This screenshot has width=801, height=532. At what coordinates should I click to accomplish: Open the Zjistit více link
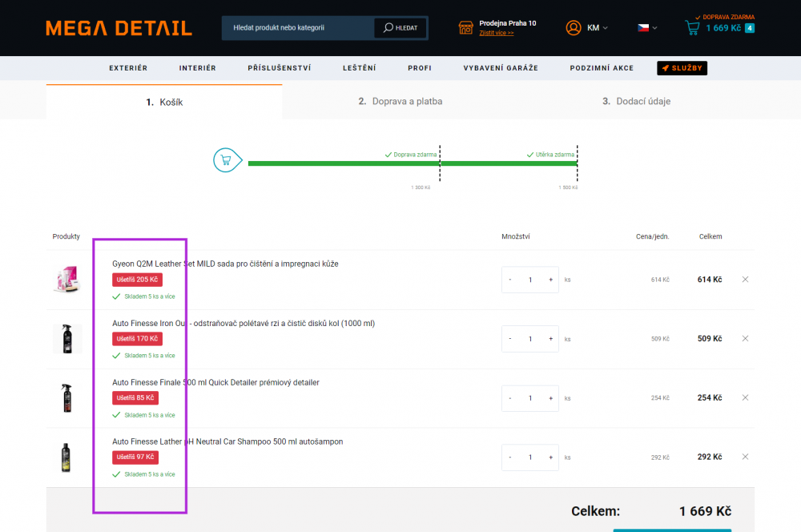point(496,33)
